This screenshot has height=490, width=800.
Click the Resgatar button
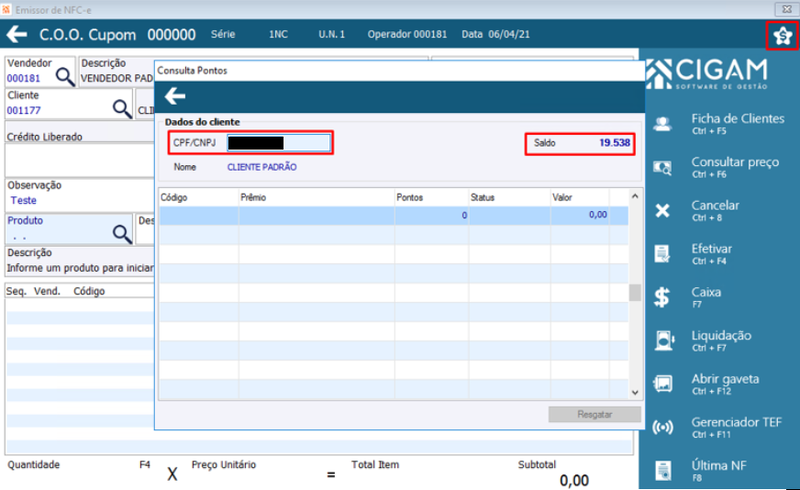pos(594,414)
